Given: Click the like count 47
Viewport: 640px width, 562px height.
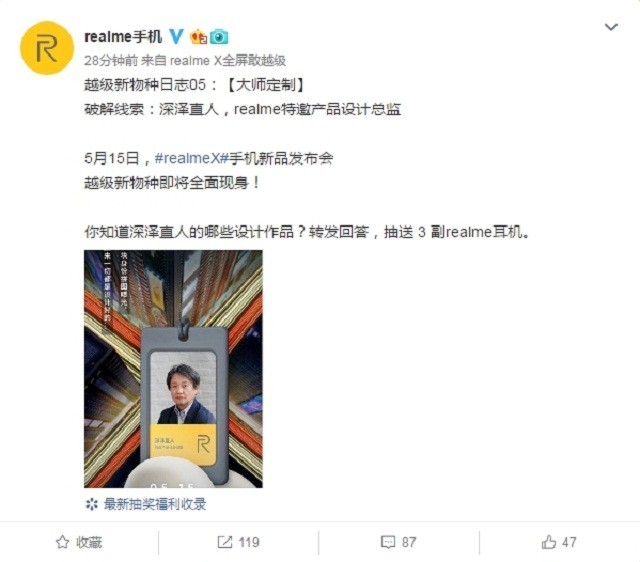Looking at the screenshot, I should 569,542.
